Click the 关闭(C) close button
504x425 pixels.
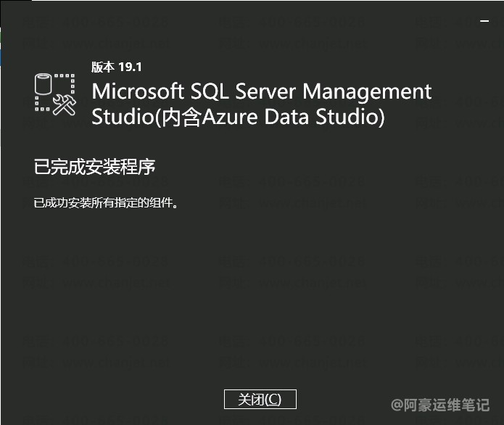coord(260,399)
